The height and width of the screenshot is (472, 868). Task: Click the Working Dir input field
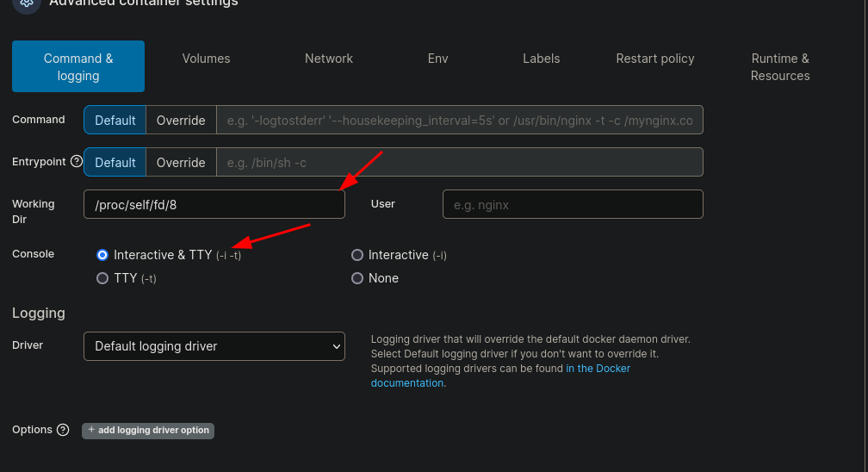coord(214,204)
